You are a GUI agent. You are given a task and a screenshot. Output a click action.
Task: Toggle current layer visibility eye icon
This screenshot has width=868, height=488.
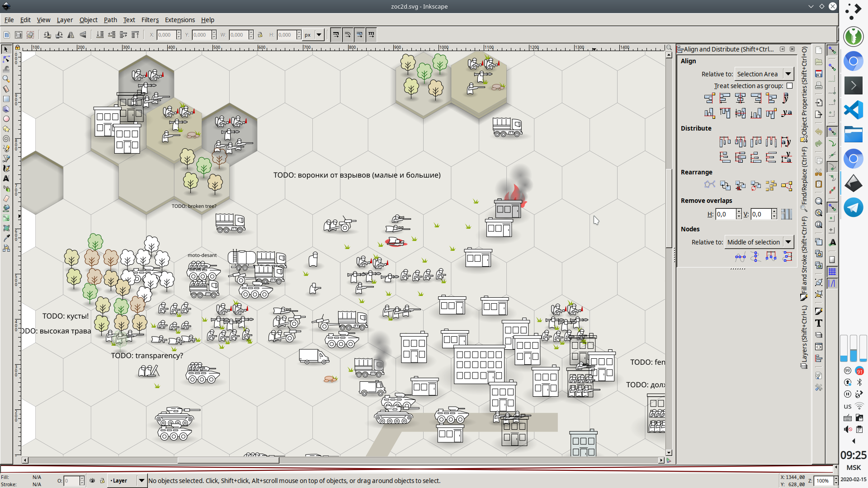[92, 481]
